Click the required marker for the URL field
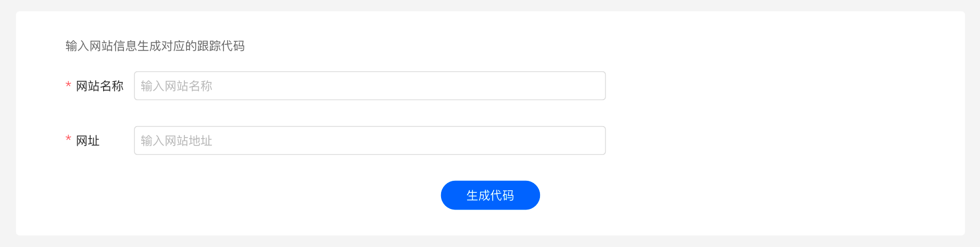Screen dimensions: 980x247 pyautogui.click(x=68, y=139)
